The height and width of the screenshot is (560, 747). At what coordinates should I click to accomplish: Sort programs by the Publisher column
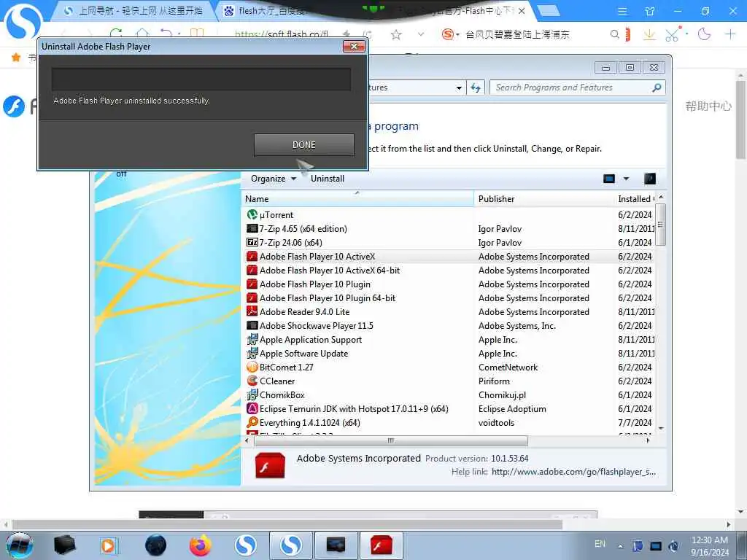click(x=544, y=199)
